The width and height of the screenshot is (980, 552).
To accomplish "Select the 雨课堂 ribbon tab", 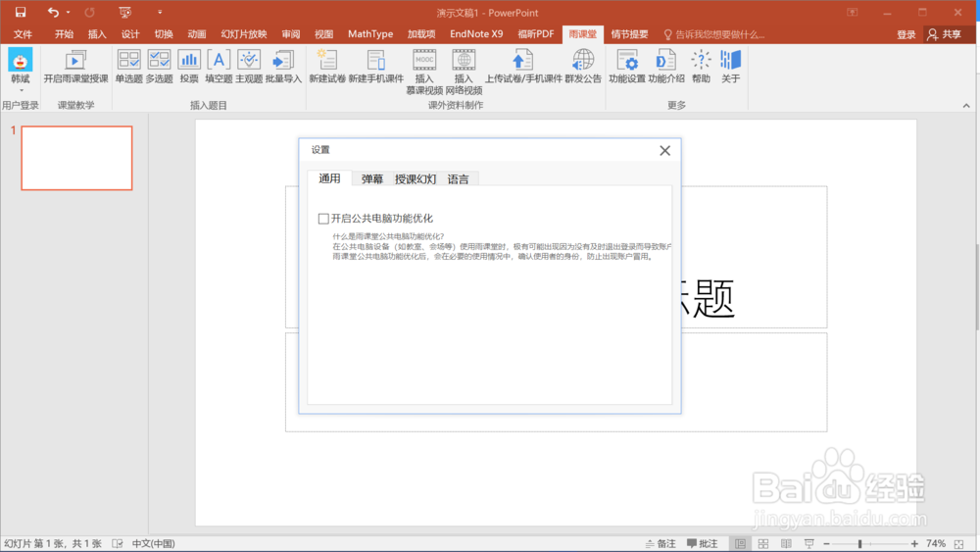I will [x=582, y=34].
